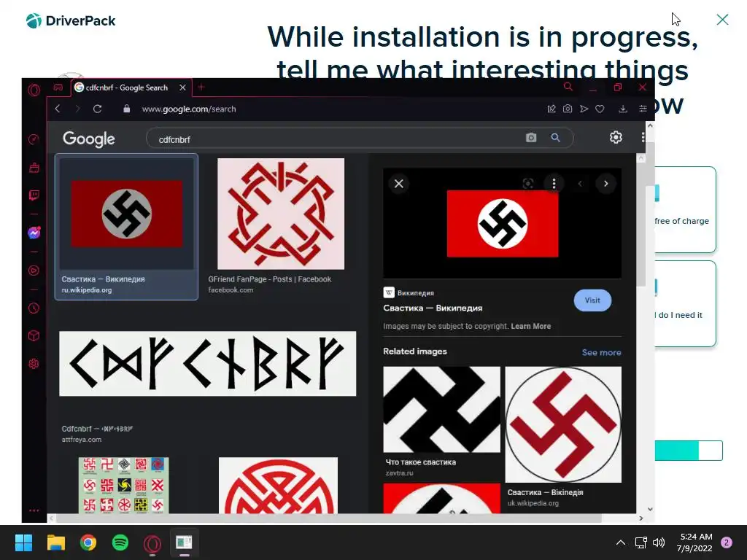Open Messenger in the Opera sidebar
Viewport: 747px width, 560px height.
[x=34, y=233]
